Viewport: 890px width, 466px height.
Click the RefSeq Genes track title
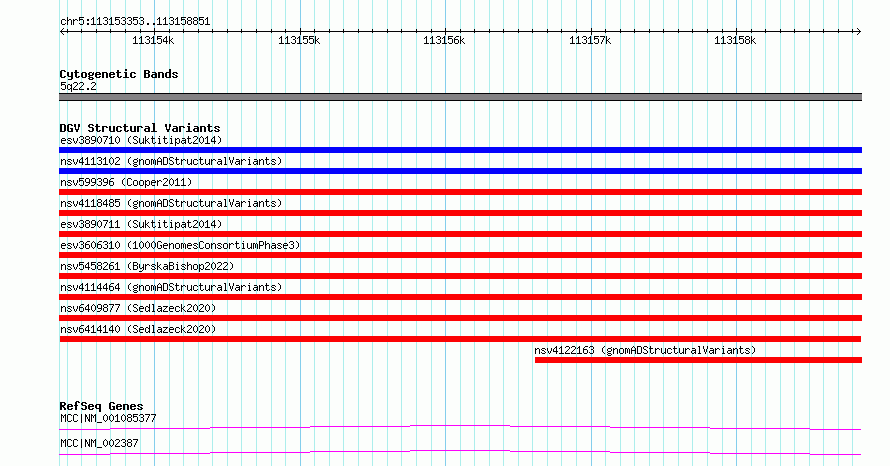coord(101,406)
